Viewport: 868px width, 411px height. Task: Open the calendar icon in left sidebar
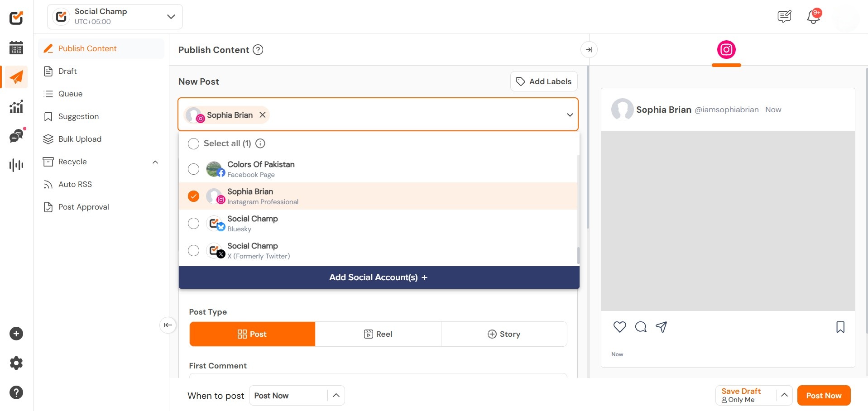click(16, 48)
